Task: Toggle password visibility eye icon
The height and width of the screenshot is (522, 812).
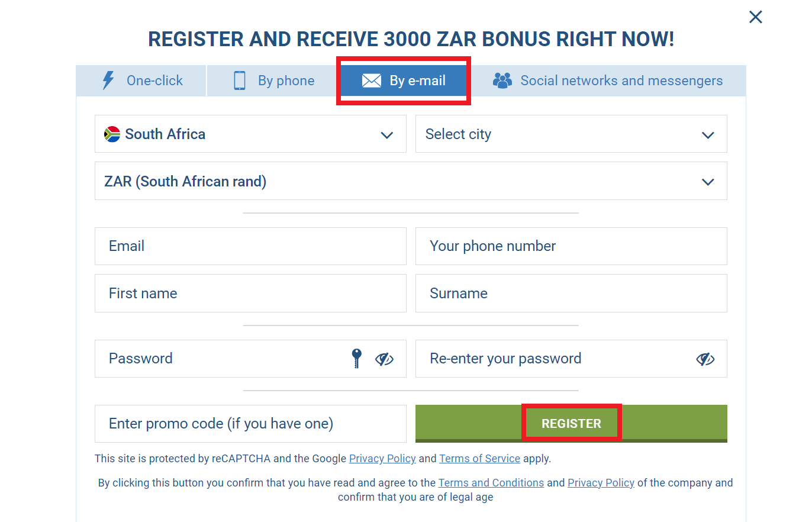Action: pos(384,359)
